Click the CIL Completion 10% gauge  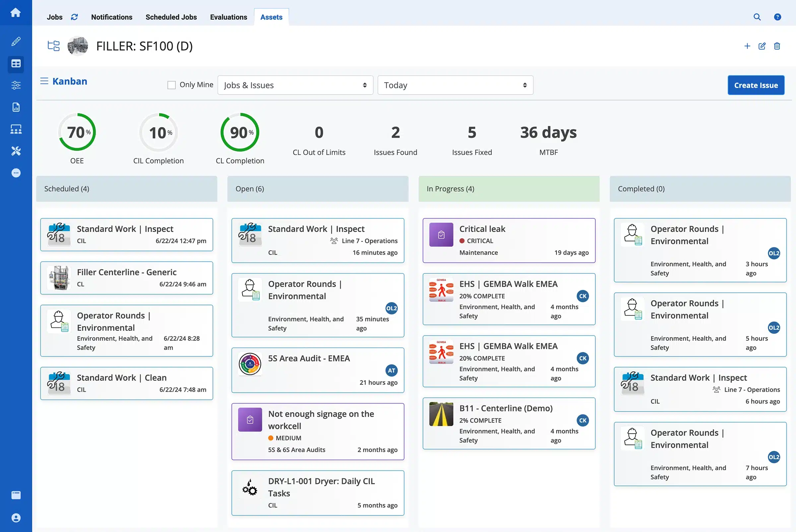(159, 132)
